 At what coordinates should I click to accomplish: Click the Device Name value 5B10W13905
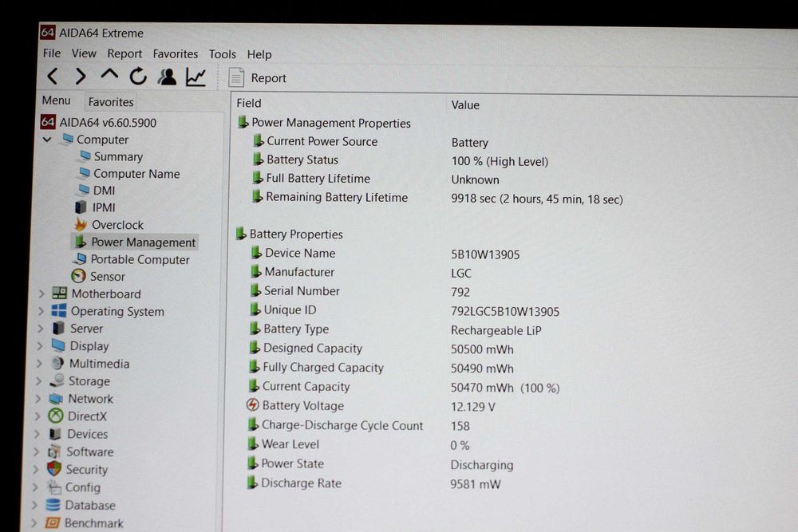click(485, 254)
